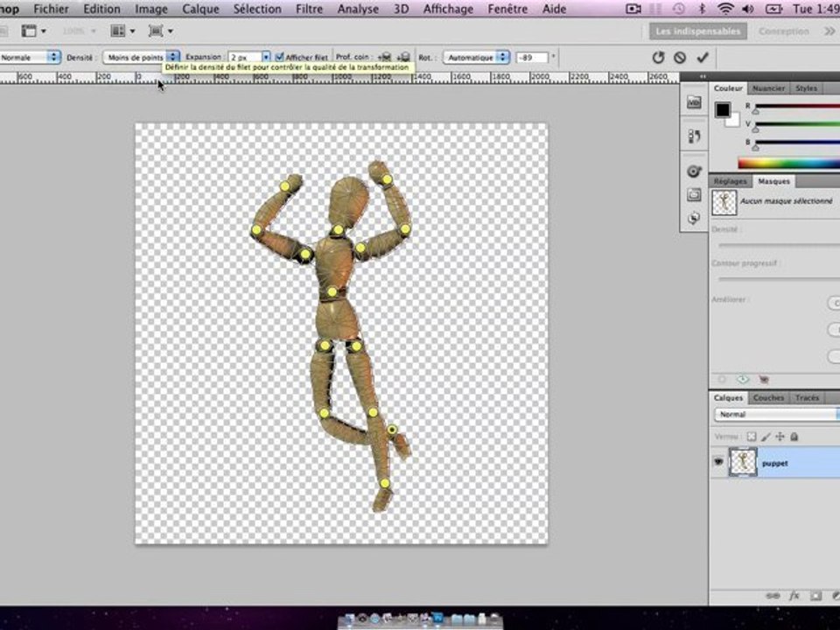Collapse the panel dock with double arrows
Image resolution: width=840 pixels, height=630 pixels.
(x=703, y=77)
